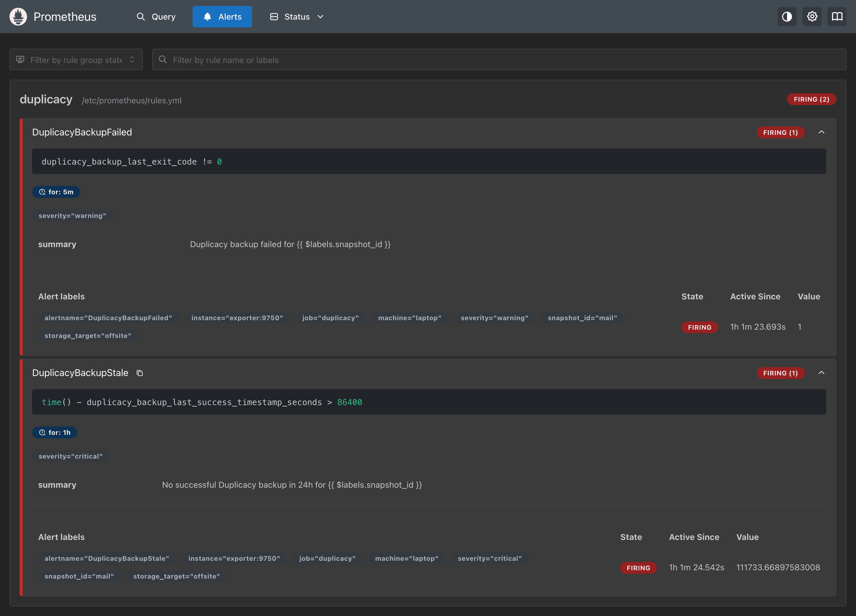Select the Alerts tab
This screenshot has height=616, width=856.
coord(222,17)
